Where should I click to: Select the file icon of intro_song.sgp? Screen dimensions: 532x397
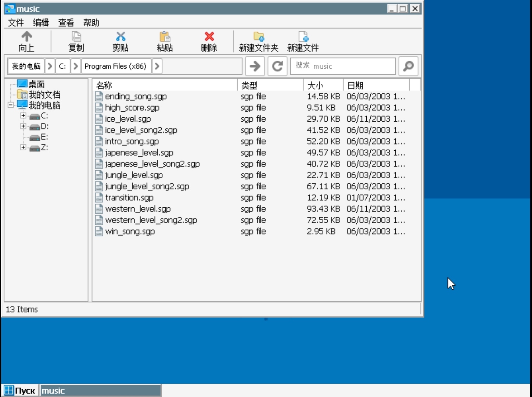(x=99, y=142)
